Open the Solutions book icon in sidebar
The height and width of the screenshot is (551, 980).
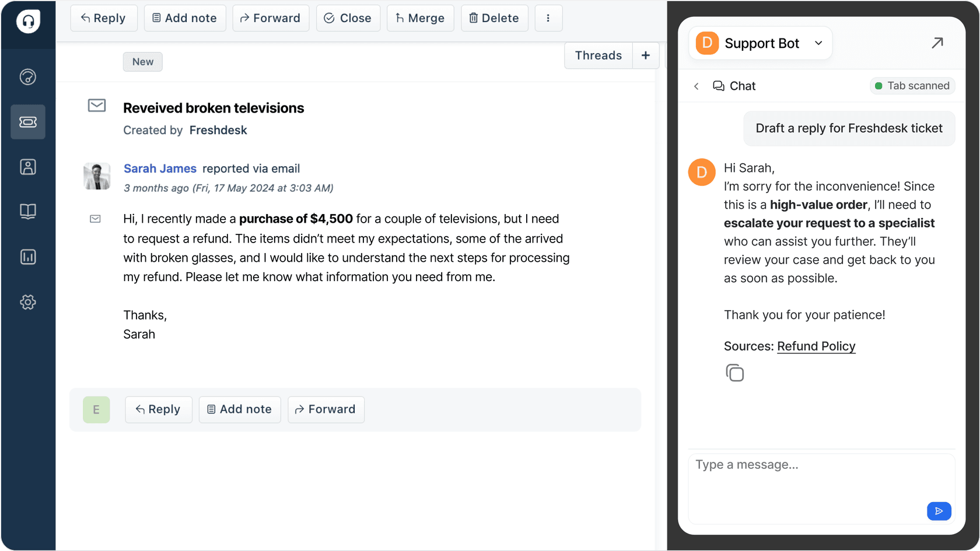(28, 211)
